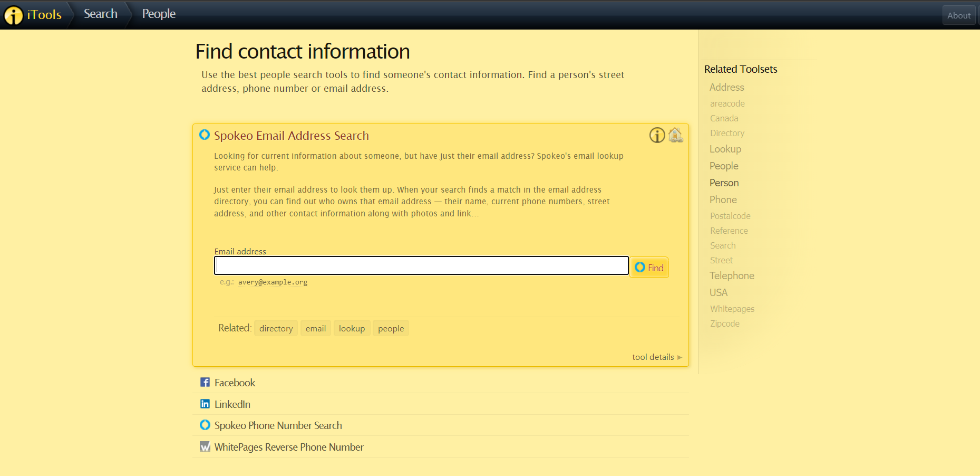Click the Spokeo icon beside Email Address Search

[x=205, y=135]
